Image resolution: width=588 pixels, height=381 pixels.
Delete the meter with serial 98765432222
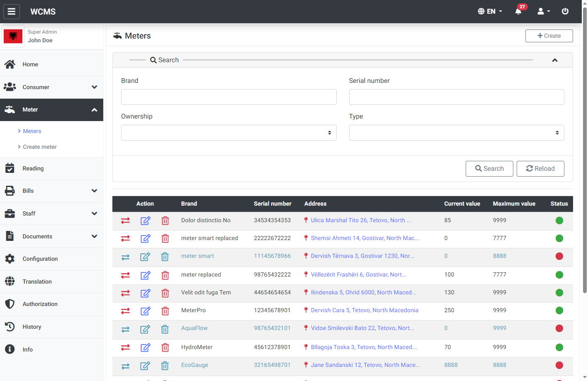tap(165, 275)
